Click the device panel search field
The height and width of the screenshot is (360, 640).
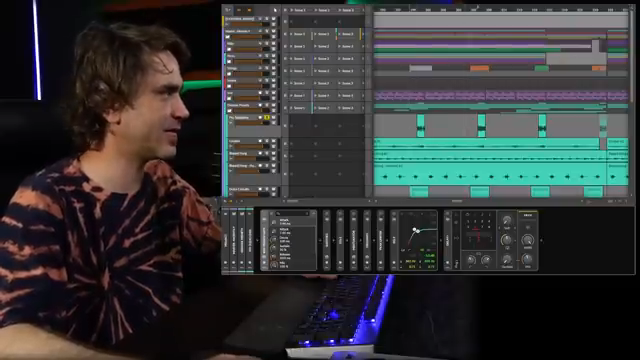point(292,213)
